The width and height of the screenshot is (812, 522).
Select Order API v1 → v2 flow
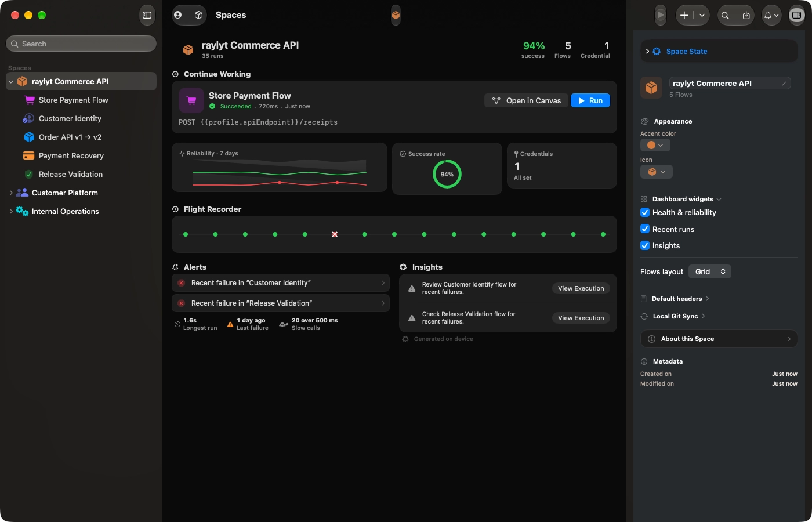pyautogui.click(x=82, y=137)
